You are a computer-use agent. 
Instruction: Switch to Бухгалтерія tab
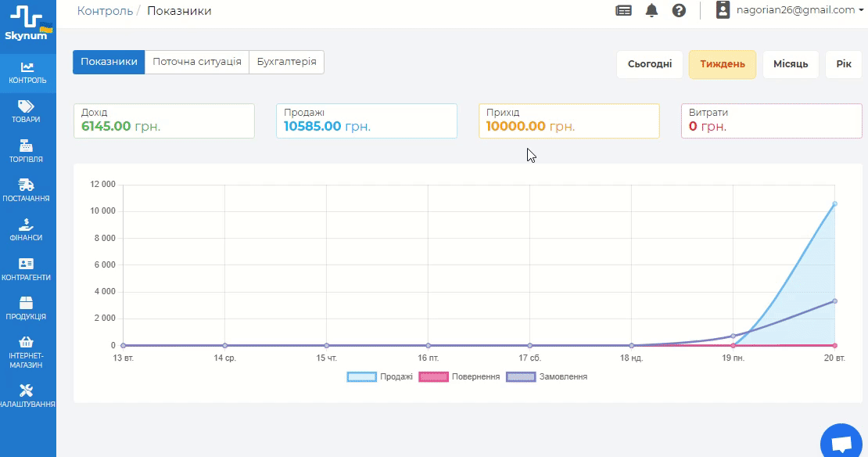(x=286, y=62)
